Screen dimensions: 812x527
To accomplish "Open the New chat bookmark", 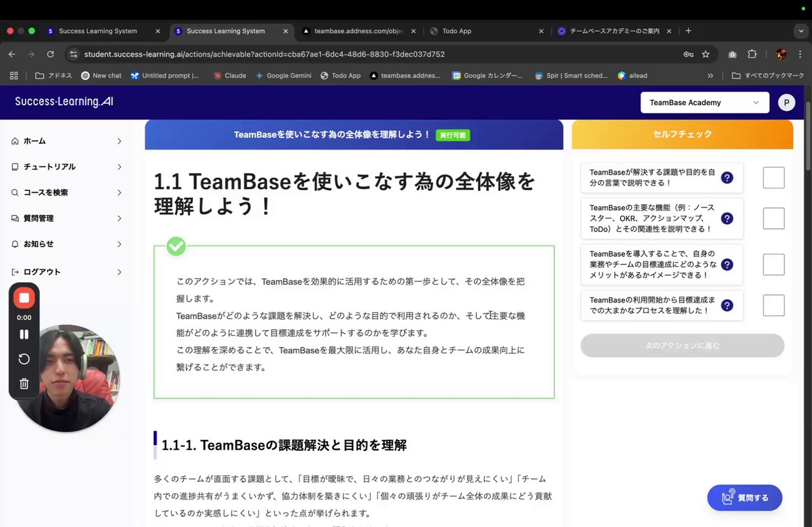I will [x=101, y=75].
